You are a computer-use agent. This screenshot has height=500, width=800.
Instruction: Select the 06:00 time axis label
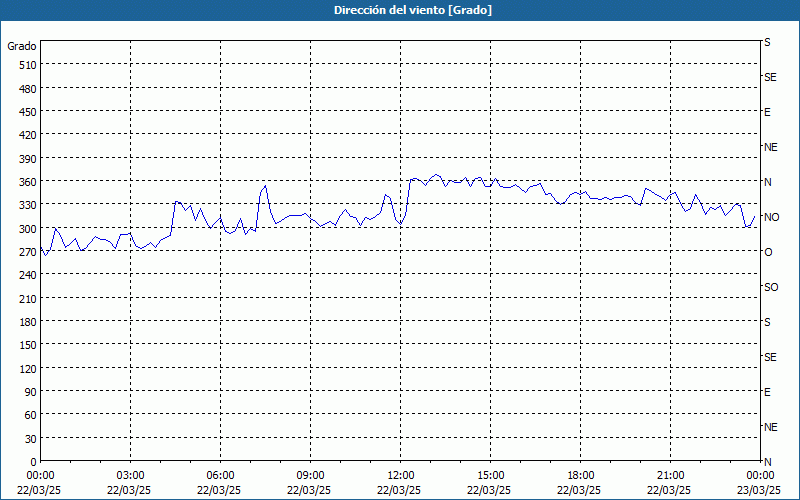click(220, 475)
